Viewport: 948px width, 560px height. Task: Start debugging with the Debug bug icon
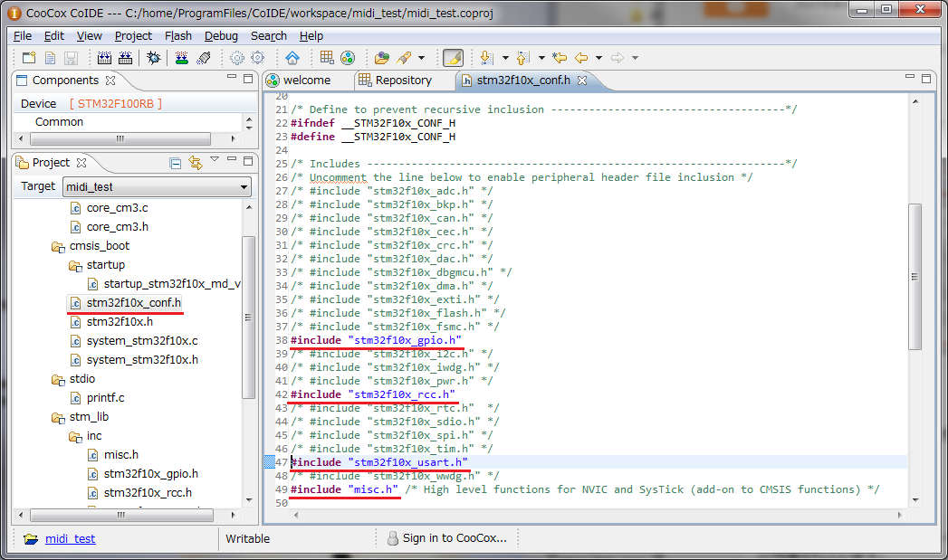coord(154,57)
